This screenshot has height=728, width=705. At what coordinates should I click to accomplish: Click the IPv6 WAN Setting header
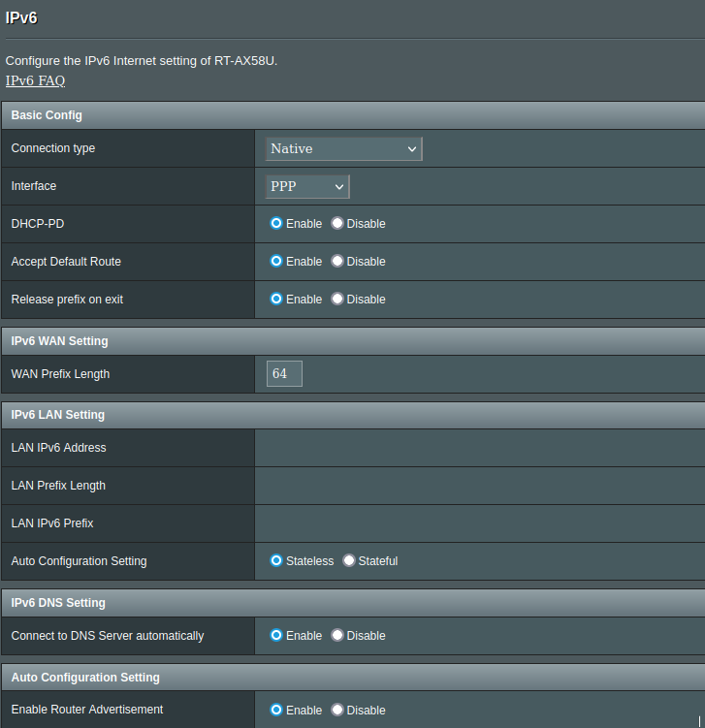point(59,341)
